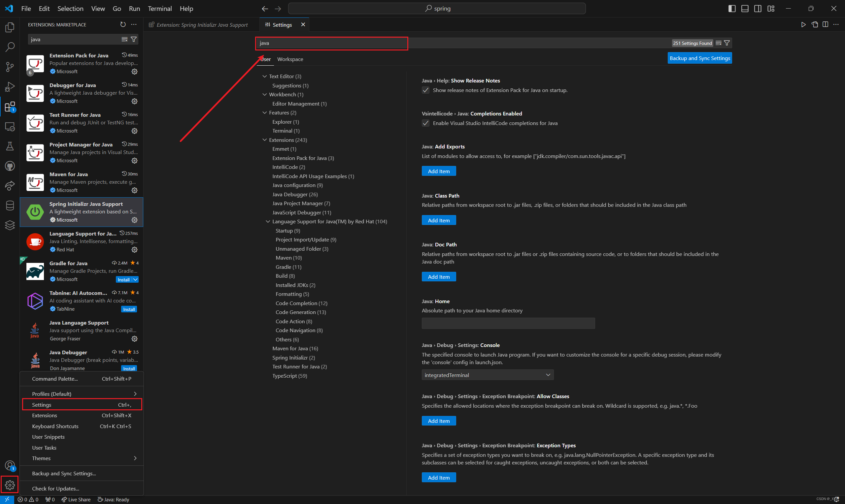The height and width of the screenshot is (504, 845).
Task: Click Live Share in status bar
Action: coord(76,500)
